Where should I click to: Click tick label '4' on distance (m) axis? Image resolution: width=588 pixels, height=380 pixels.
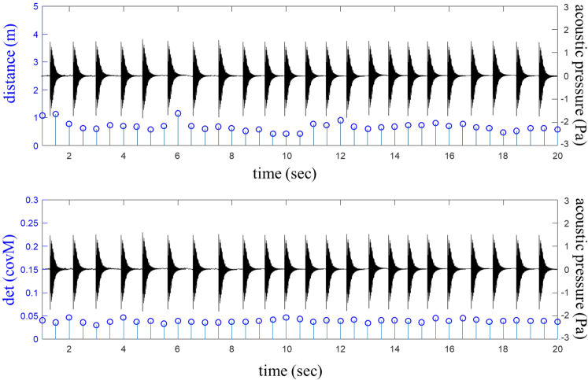pos(35,34)
